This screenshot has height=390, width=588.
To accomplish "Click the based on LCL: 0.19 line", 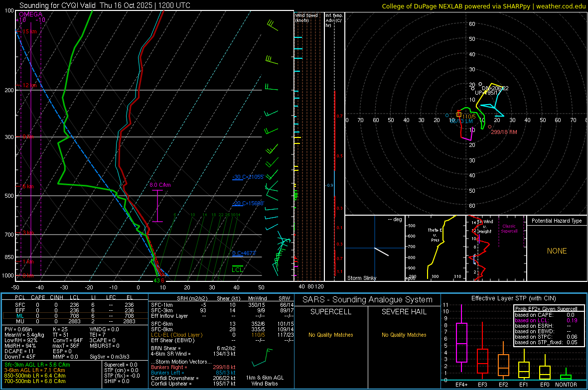I will (546, 320).
